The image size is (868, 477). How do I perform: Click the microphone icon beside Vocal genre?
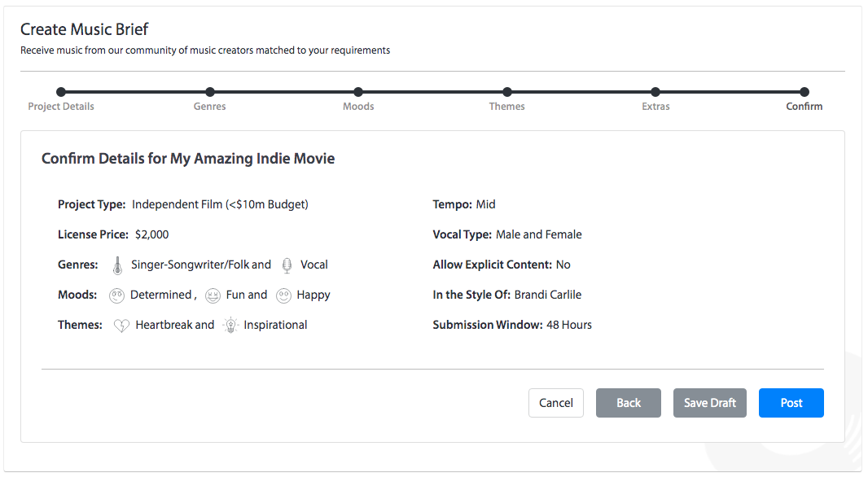point(287,265)
